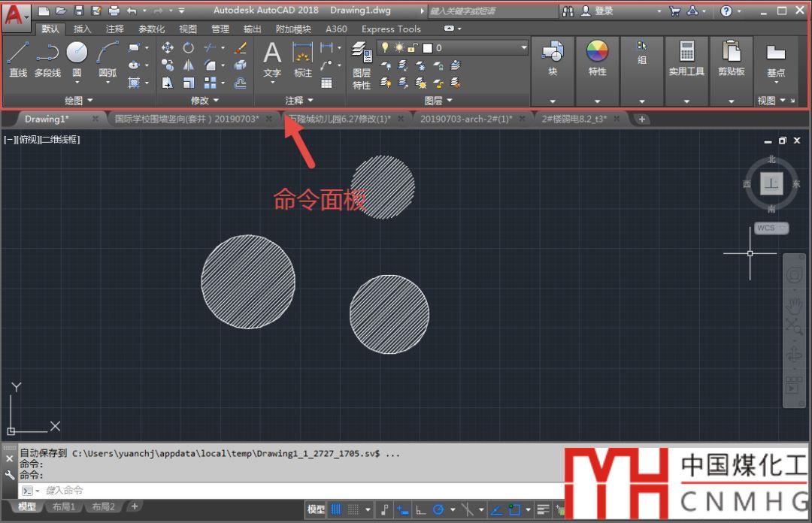
Task: Select the 直线 (Line) drawing tool
Action: tap(18, 58)
